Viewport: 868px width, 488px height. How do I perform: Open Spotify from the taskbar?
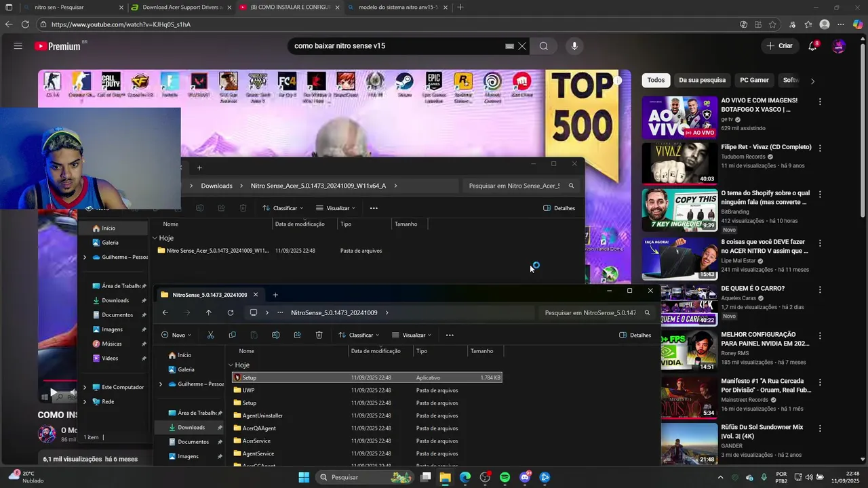point(505,477)
